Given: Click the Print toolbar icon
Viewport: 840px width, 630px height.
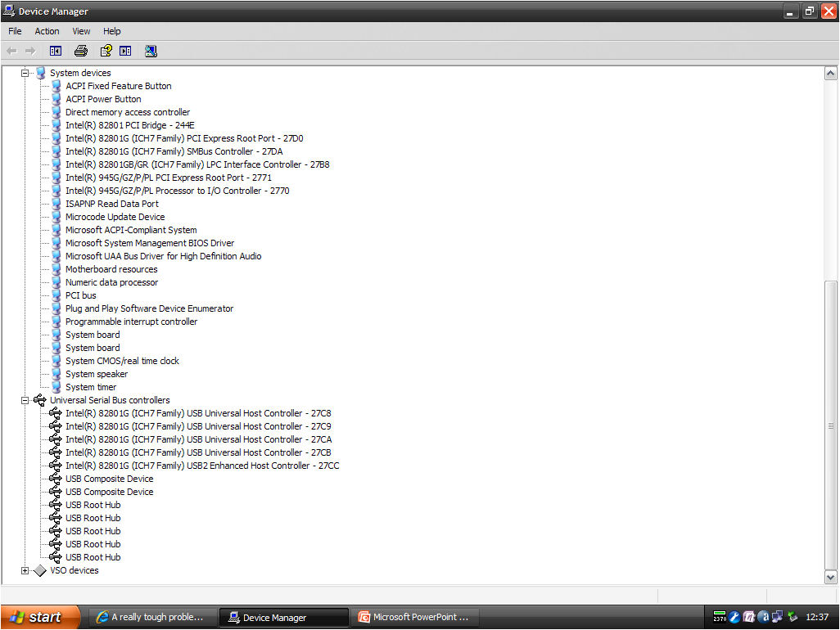Looking at the screenshot, I should click(81, 51).
